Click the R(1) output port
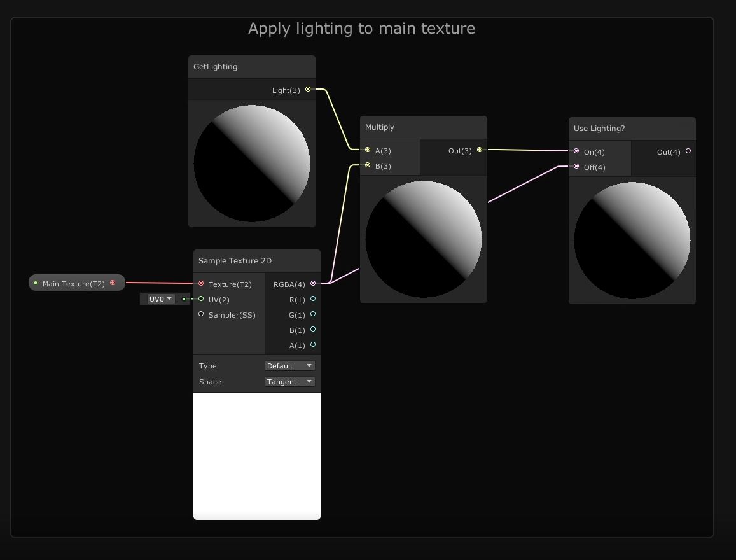Viewport: 736px width, 560px height. [313, 299]
